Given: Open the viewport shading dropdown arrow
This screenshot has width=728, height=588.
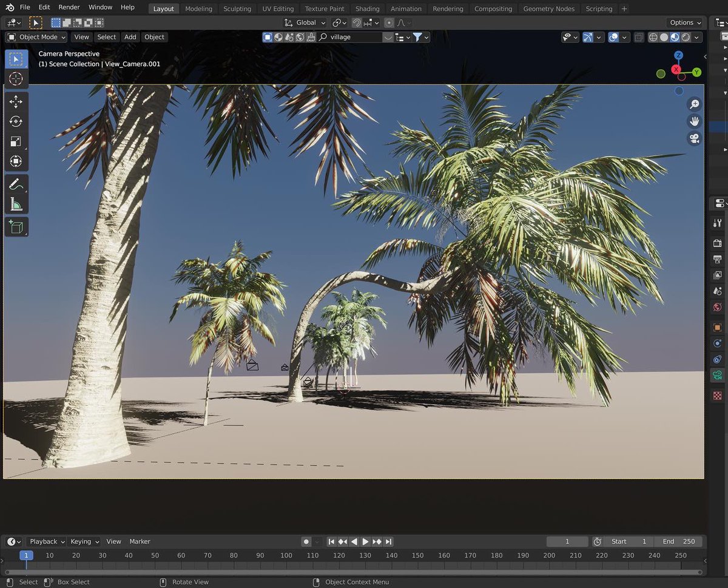Looking at the screenshot, I should (x=696, y=37).
